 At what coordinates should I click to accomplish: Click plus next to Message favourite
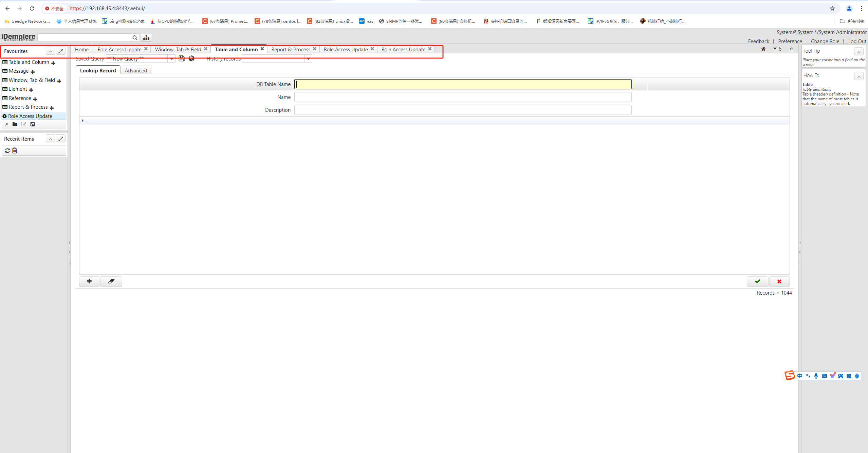(x=33, y=72)
